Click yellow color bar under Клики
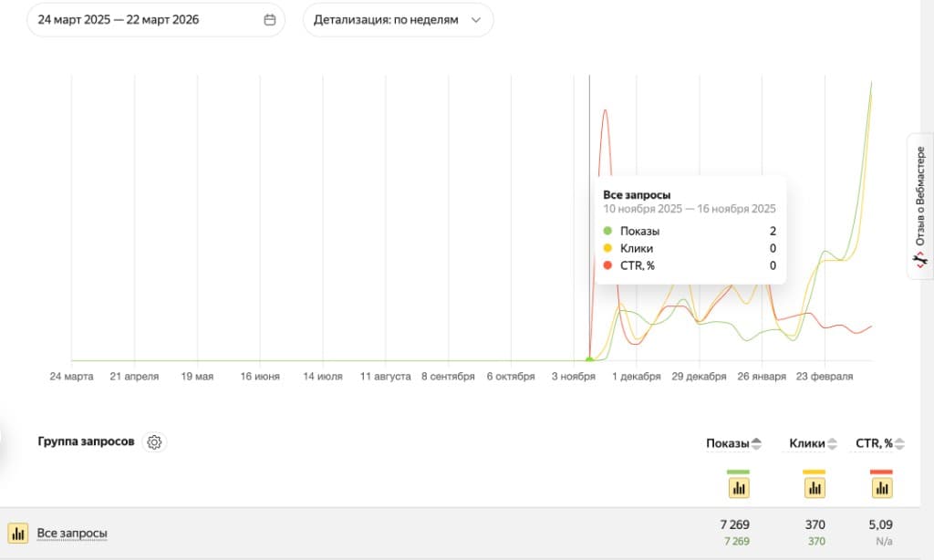Screen dimensions: 934x560 click(x=814, y=472)
